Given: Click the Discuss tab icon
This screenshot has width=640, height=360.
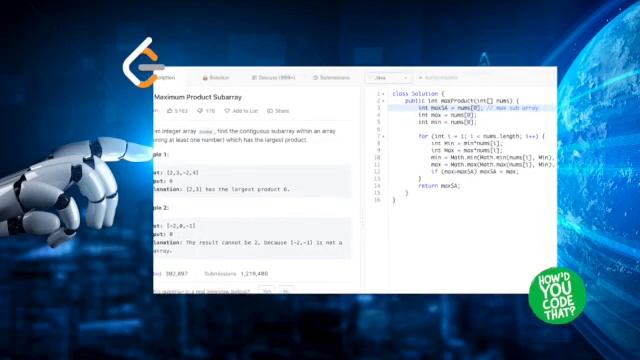Looking at the screenshot, I should [x=254, y=78].
